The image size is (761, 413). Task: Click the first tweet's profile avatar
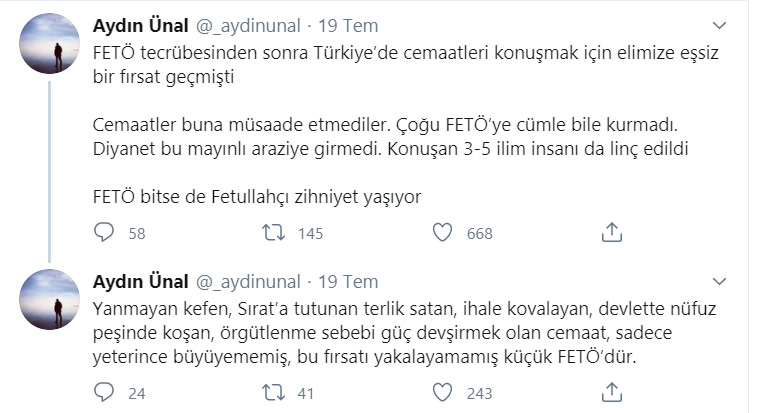click(49, 44)
